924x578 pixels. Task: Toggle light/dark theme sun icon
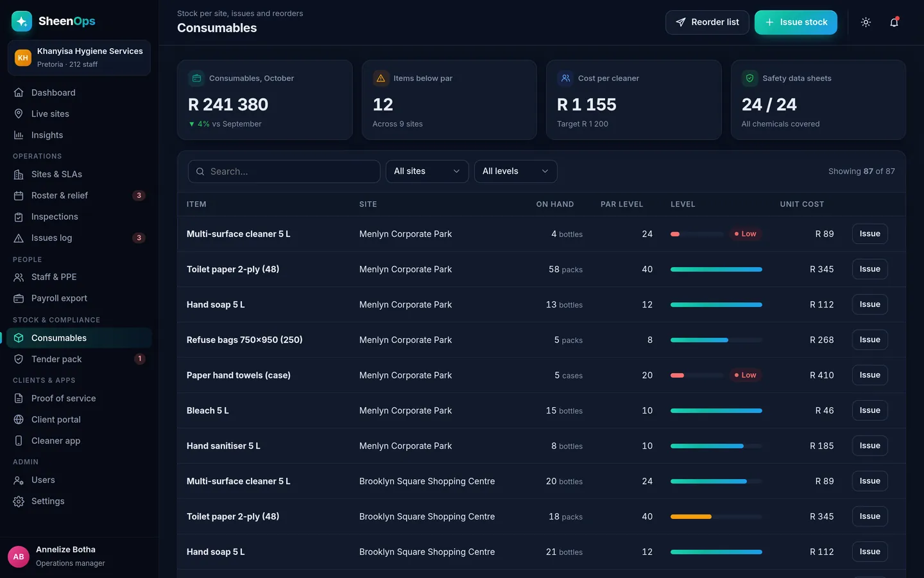(x=866, y=22)
